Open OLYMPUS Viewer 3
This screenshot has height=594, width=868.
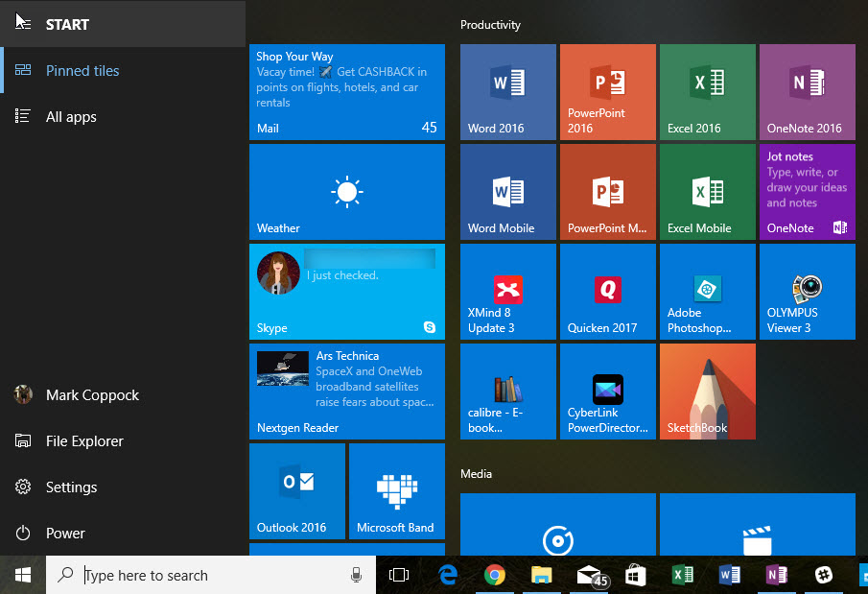[x=806, y=292]
